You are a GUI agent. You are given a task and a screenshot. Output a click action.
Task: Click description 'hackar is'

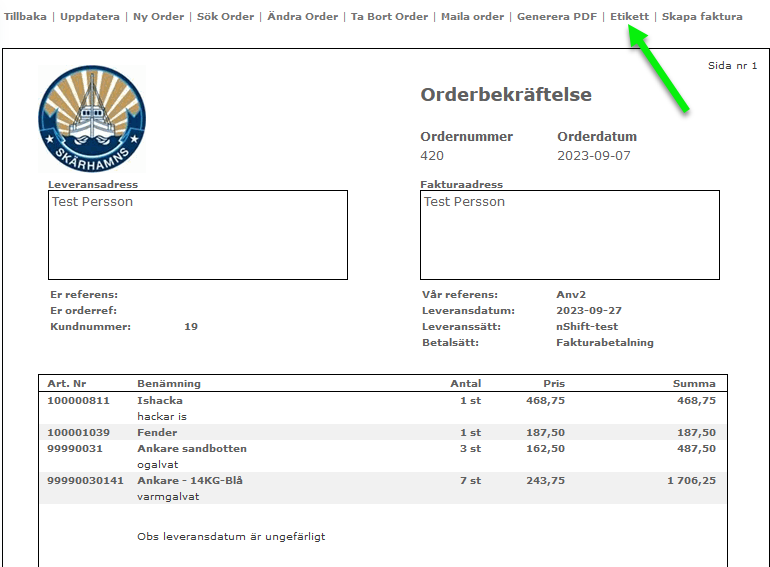pyautogui.click(x=162, y=416)
